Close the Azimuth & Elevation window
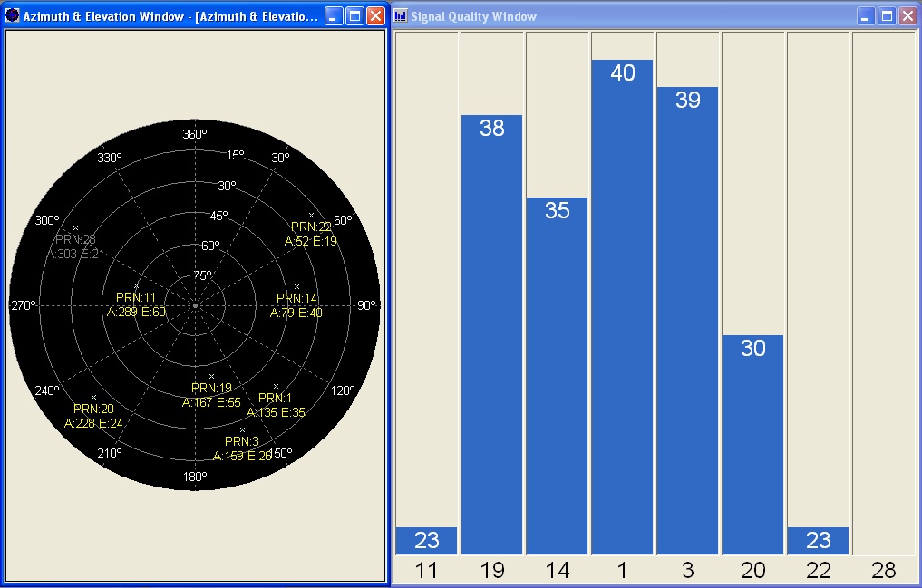Viewport: 922px width, 588px height. click(375, 16)
